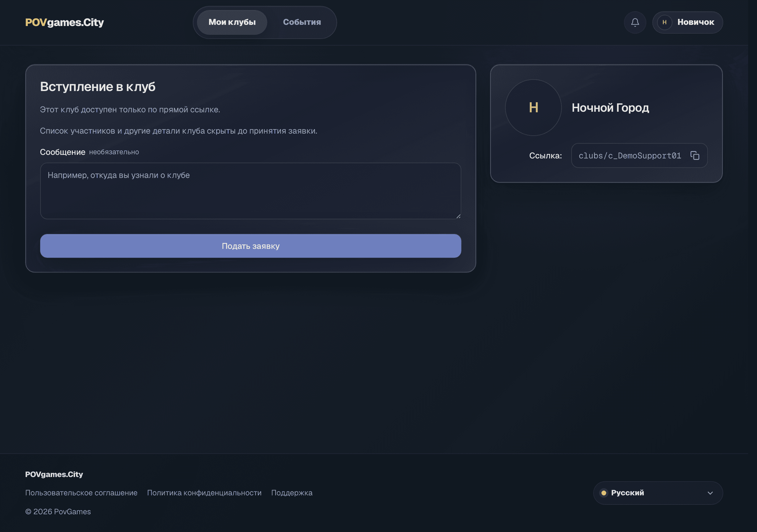Click the Ночной Город club title
The image size is (757, 532).
pos(610,108)
